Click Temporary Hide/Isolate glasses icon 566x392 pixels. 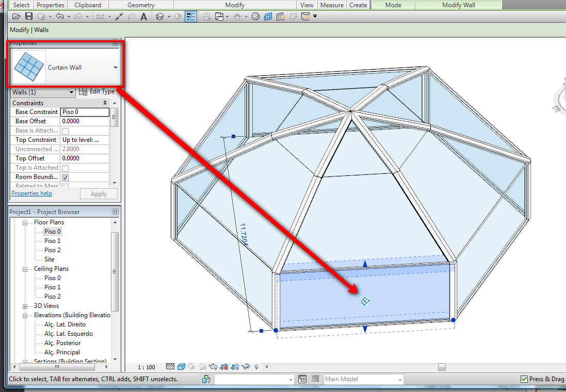coord(246,367)
